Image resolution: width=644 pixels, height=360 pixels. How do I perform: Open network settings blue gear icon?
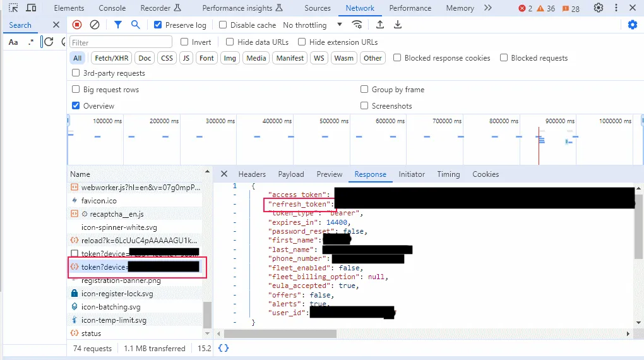tap(633, 25)
